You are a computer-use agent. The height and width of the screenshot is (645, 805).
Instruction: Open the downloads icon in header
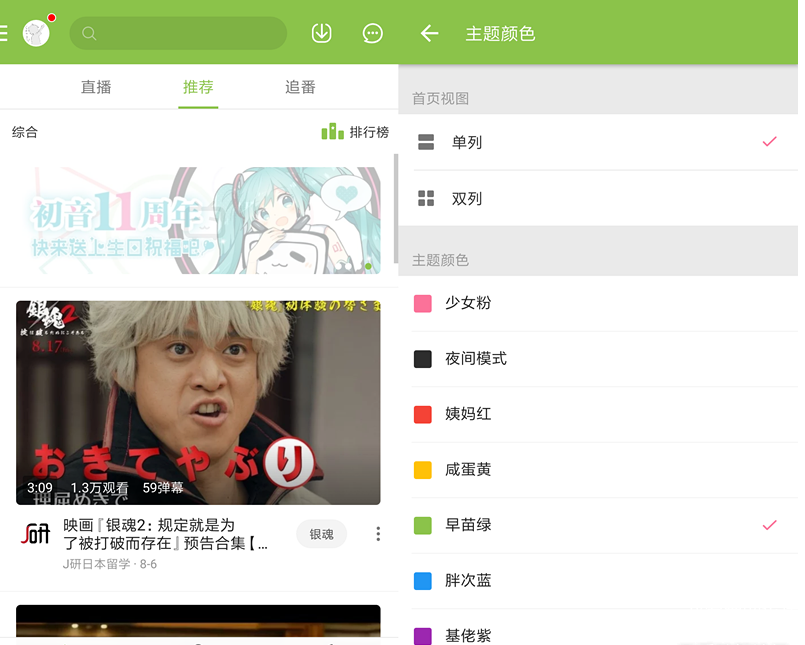coord(321,33)
